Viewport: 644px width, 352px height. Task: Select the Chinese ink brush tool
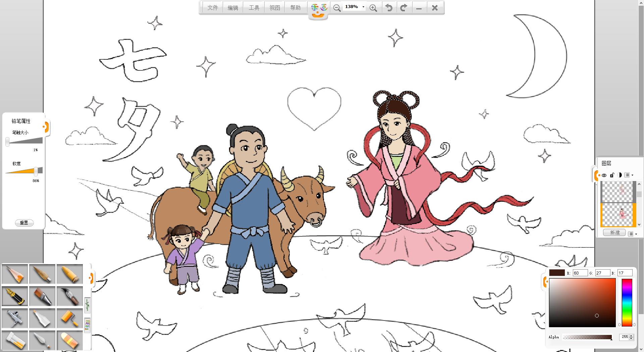point(70,296)
